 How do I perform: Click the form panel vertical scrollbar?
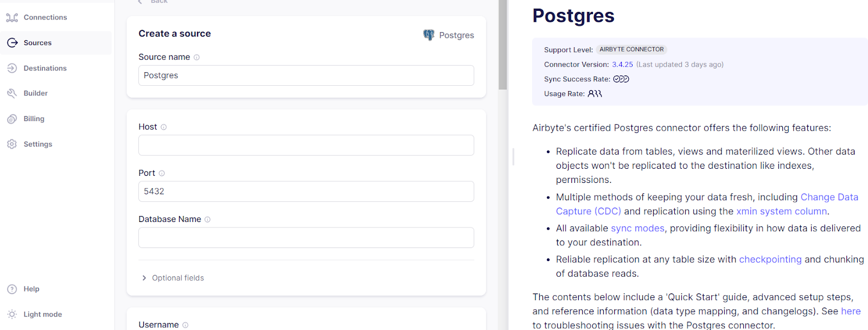pos(503,45)
